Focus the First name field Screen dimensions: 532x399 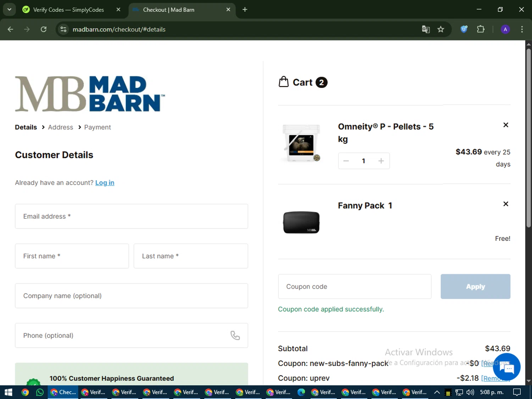[72, 256]
